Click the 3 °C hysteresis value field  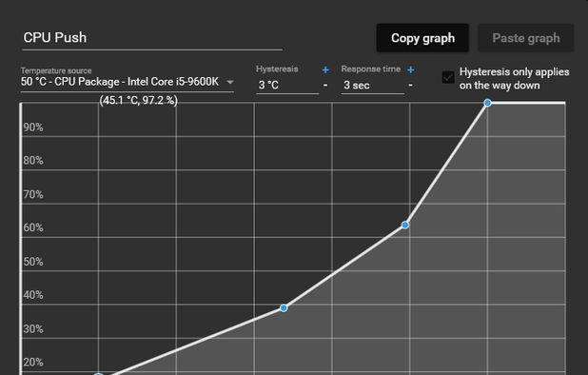(x=287, y=85)
